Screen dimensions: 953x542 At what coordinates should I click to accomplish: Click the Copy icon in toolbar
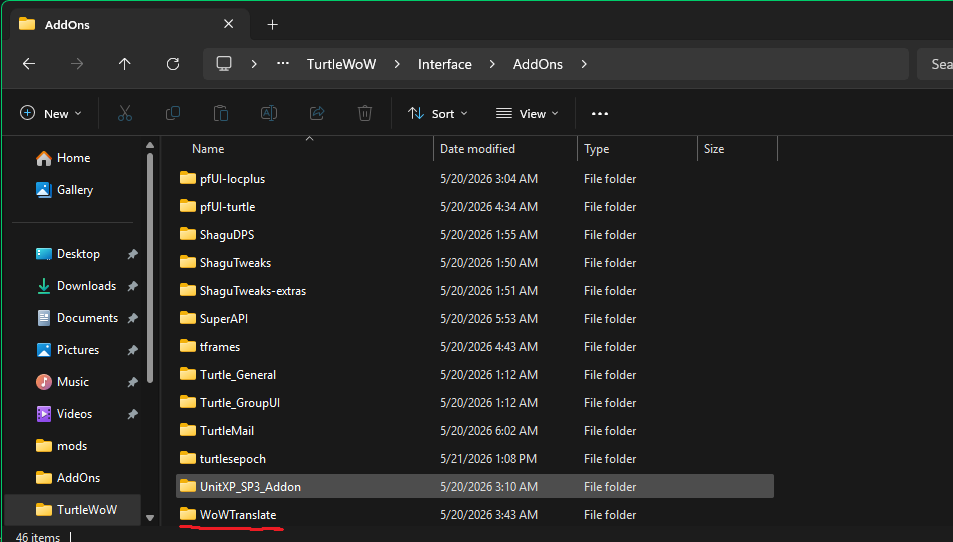(x=173, y=113)
